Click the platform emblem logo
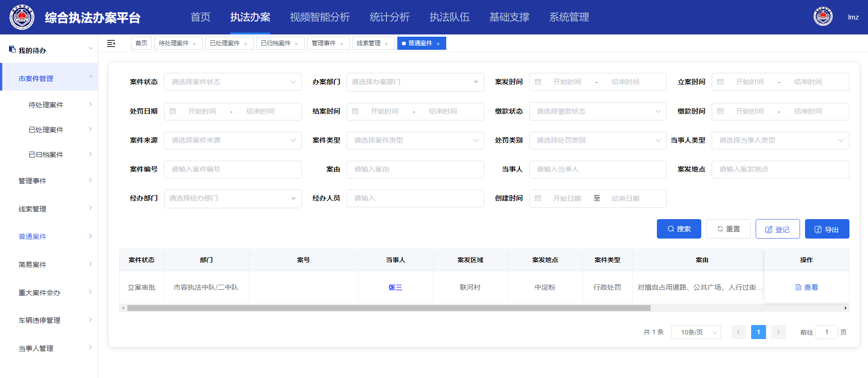 coord(22,17)
